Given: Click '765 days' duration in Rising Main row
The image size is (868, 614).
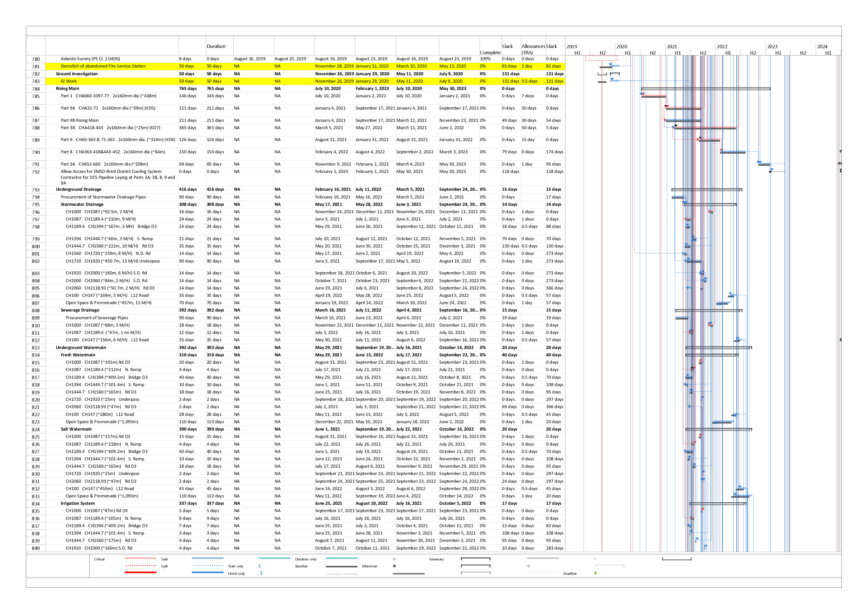Looking at the screenshot, I should (188, 89).
